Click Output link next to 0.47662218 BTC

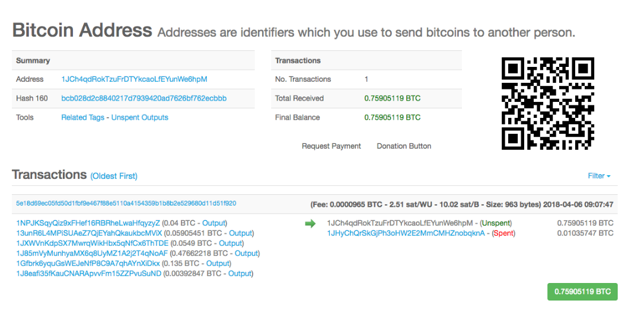(x=246, y=253)
